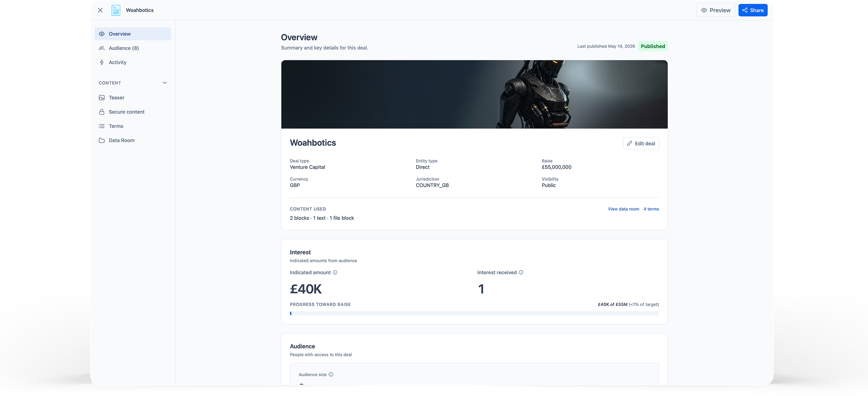
Task: Close the Woahbotics deal with the X icon
Action: click(x=100, y=10)
